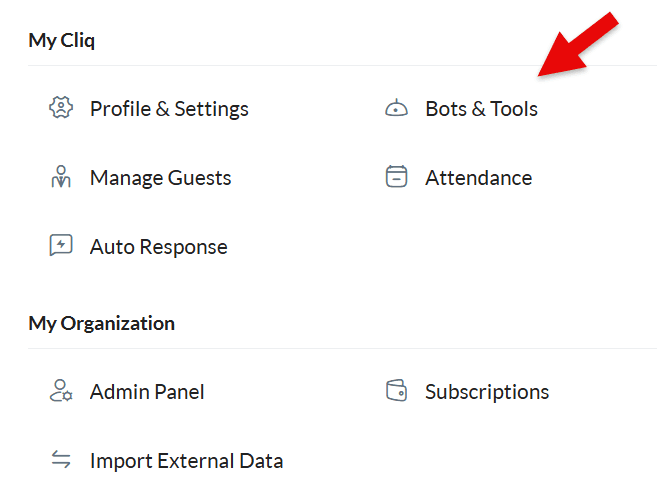The width and height of the screenshot is (657, 480).
Task: Open the Auto Response settings
Action: click(159, 247)
